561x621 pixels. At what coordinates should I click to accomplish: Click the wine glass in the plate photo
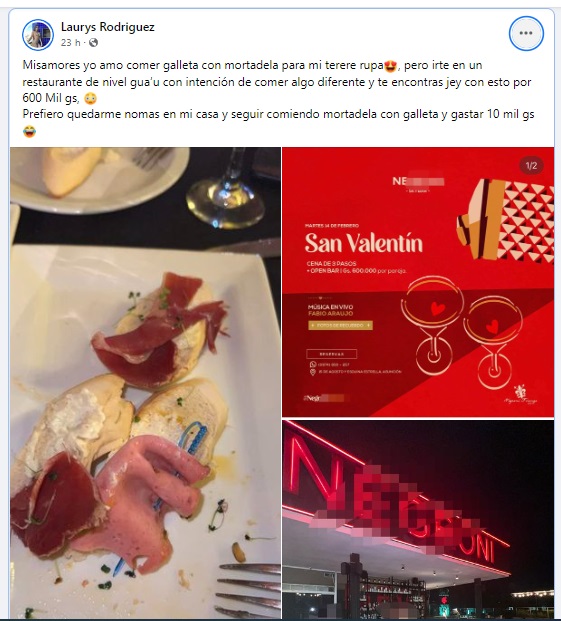(226, 189)
